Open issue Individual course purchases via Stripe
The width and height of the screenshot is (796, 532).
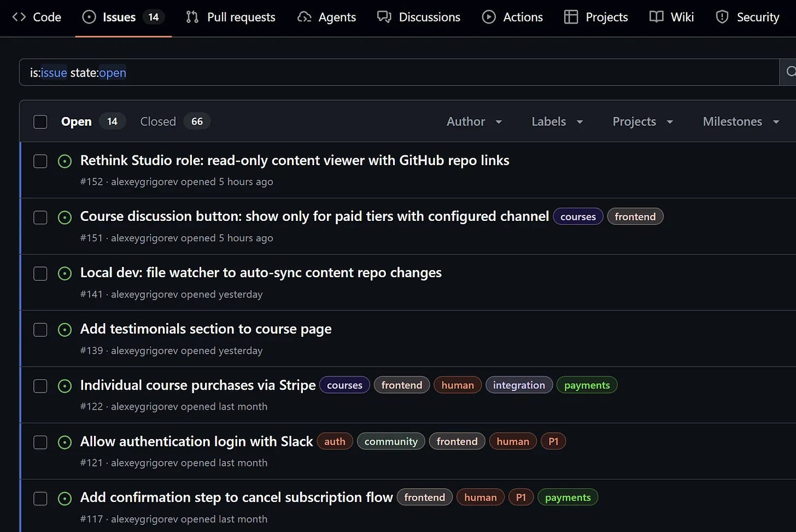[198, 385]
